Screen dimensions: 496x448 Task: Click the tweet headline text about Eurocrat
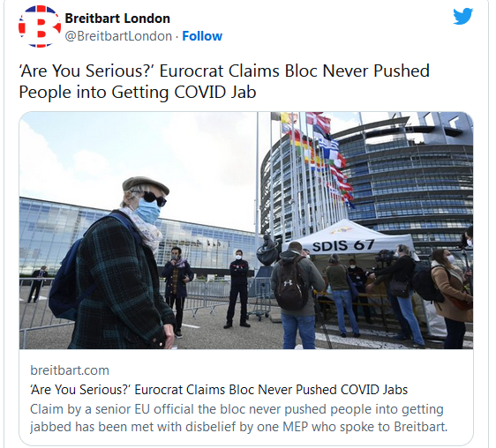click(224, 81)
